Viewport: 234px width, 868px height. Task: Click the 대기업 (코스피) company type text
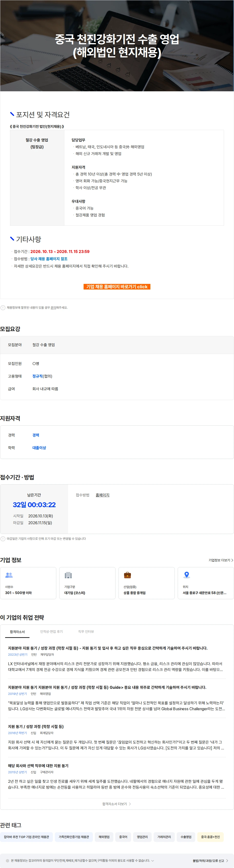pos(75,593)
